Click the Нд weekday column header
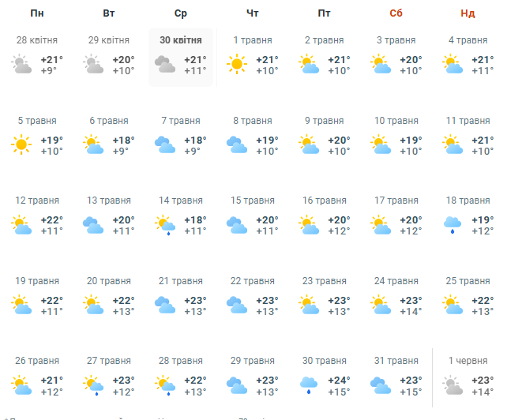The width and height of the screenshot is (507, 420). point(468,13)
